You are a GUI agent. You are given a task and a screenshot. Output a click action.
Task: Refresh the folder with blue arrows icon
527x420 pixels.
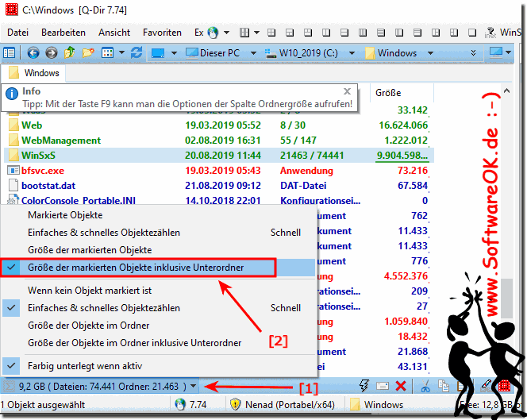137,52
